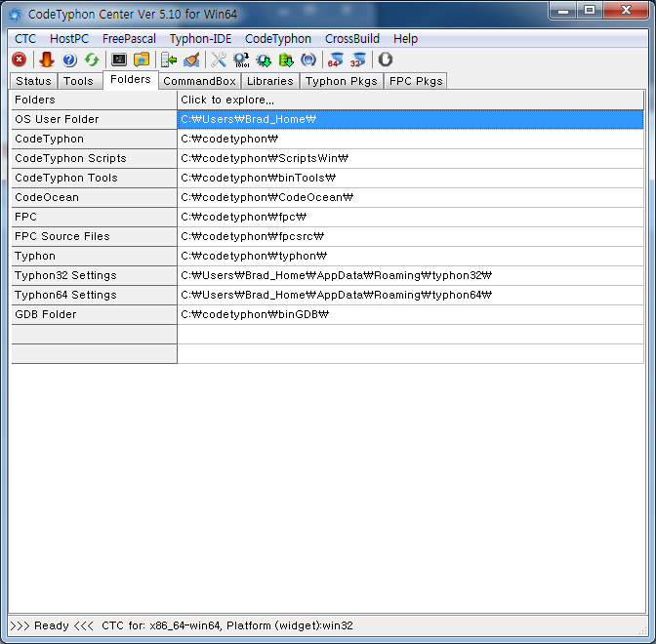Image resolution: width=656 pixels, height=644 pixels.
Task: Explore the ScriptsWin folder path
Action: click(410, 158)
